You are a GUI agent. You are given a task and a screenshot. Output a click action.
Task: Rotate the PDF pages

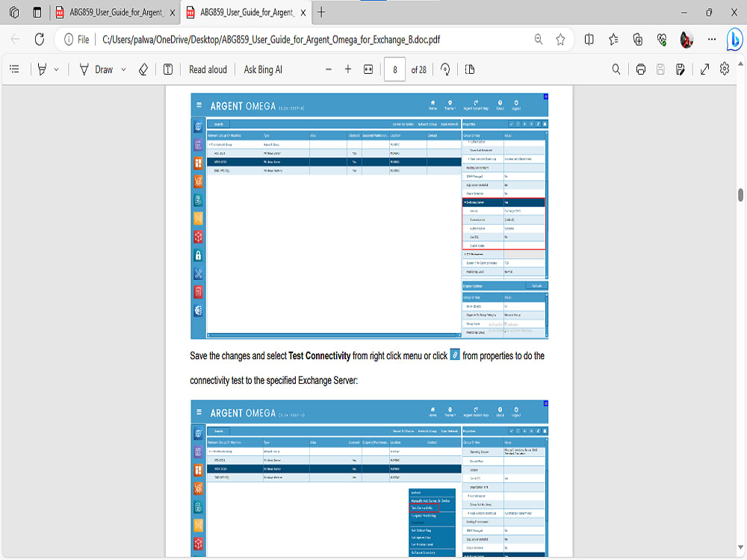click(445, 69)
